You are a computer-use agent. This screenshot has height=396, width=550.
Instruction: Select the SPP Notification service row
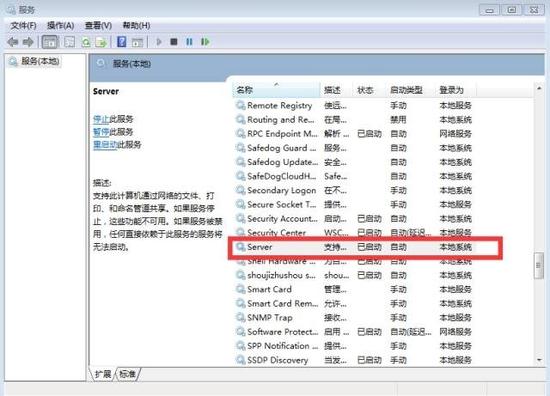click(x=354, y=346)
